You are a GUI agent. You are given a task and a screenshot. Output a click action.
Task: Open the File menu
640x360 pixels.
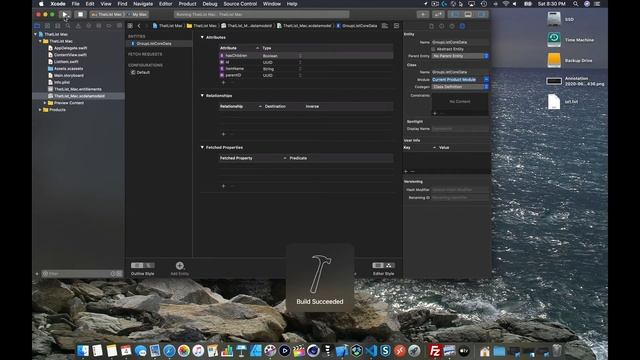[76, 4]
